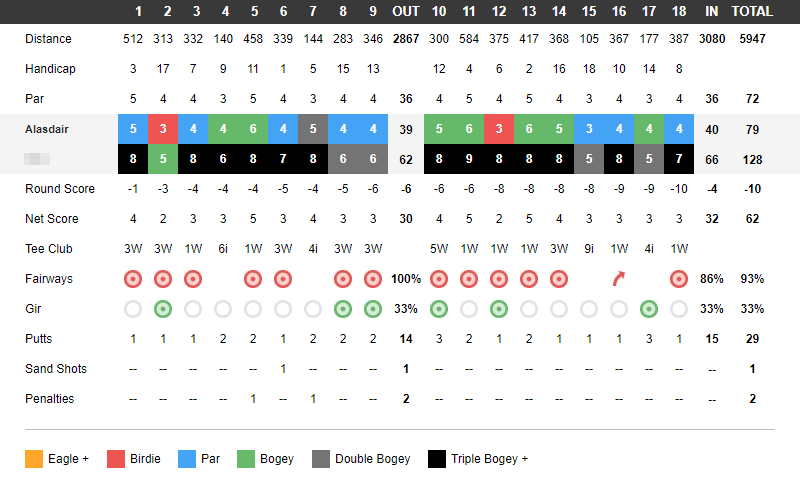
Task: Click the TOTAL column header
Action: point(752,11)
